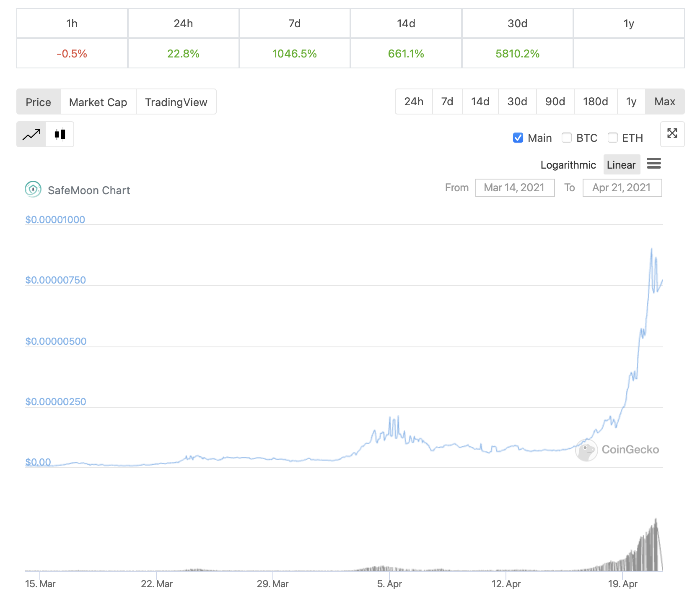This screenshot has height=604, width=700.
Task: Set chart range to 7d
Action: [447, 102]
